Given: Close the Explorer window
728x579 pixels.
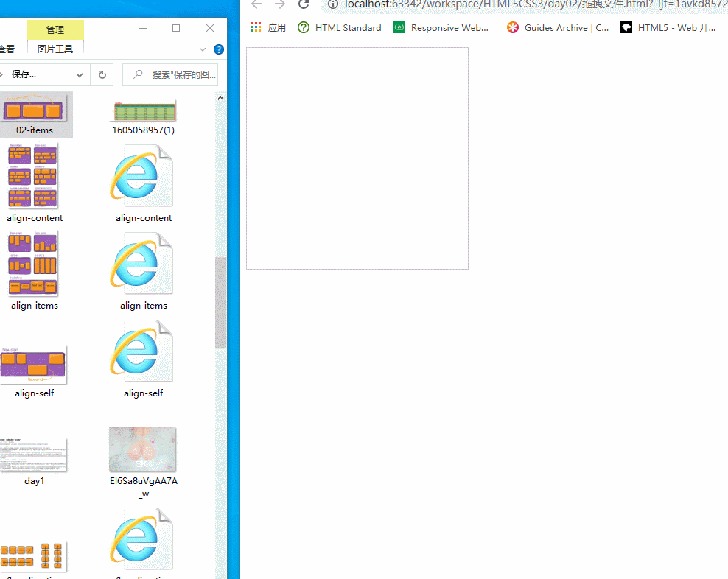Looking at the screenshot, I should point(210,28).
